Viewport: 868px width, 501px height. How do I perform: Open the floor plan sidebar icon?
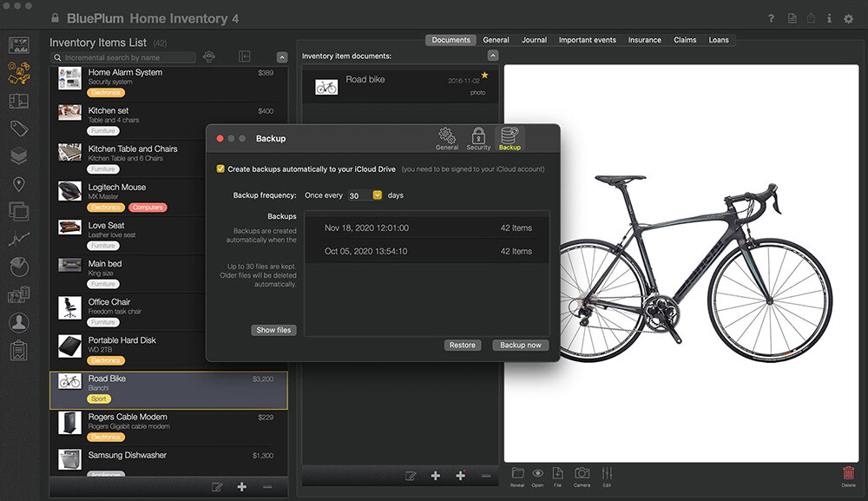[19, 101]
